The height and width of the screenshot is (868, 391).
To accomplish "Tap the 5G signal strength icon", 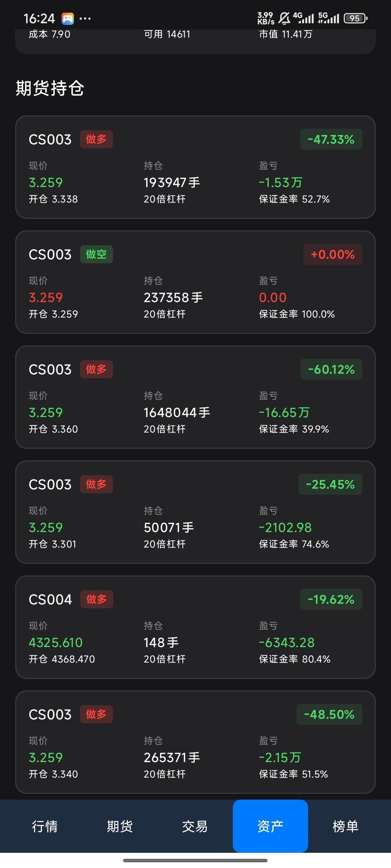I will [328, 18].
